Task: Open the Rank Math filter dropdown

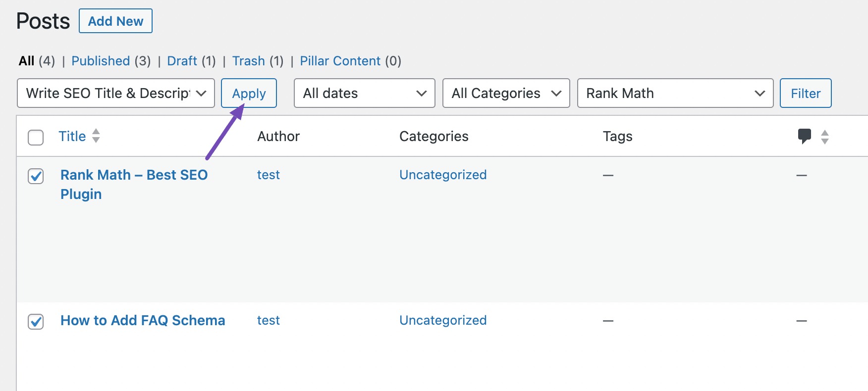Action: (x=675, y=93)
